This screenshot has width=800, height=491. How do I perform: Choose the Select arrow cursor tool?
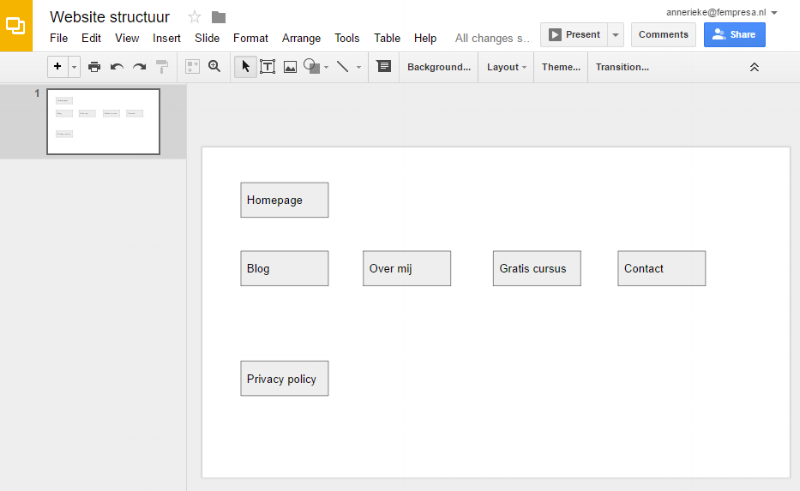(245, 67)
